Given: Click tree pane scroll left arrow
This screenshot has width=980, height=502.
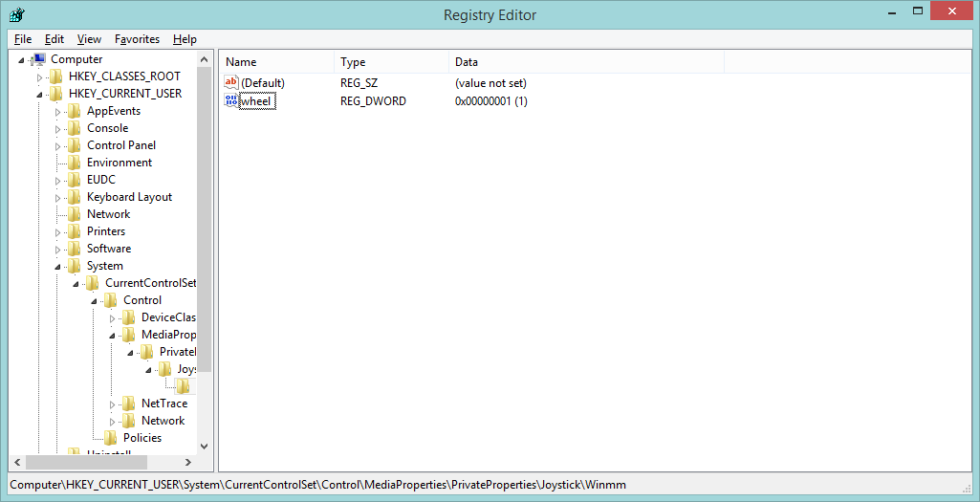Looking at the screenshot, I should (x=17, y=462).
